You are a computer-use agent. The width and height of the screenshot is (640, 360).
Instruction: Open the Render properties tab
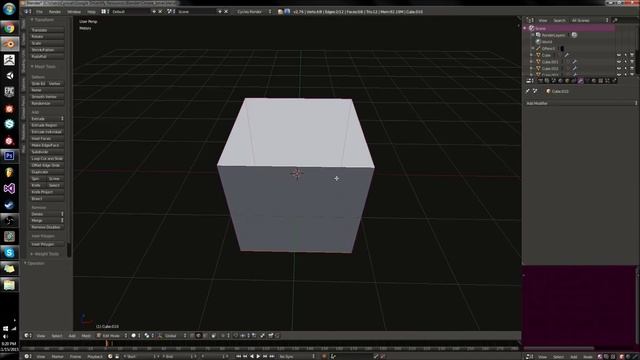(x=540, y=81)
